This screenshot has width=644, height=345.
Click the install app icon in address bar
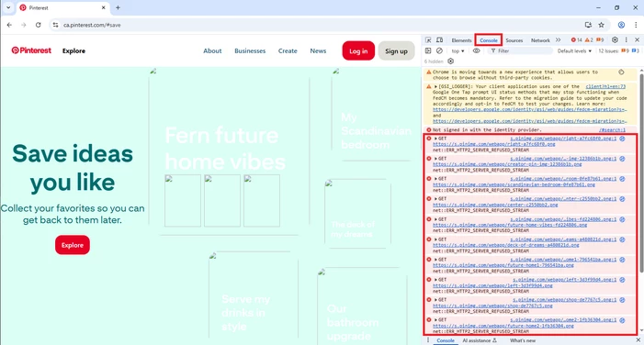pos(588,25)
